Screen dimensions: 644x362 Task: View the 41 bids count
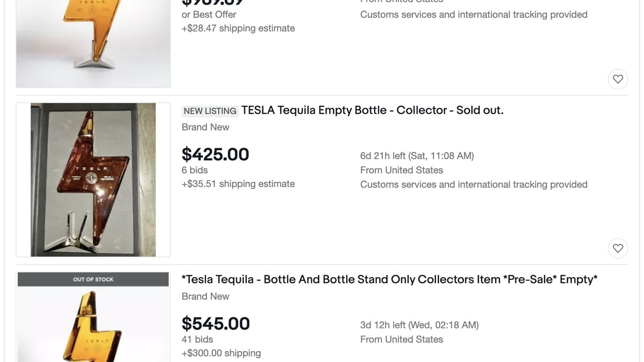point(197,339)
